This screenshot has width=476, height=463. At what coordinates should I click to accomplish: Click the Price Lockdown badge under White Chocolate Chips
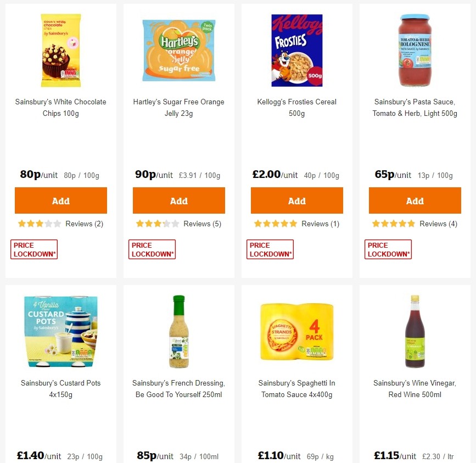point(33,249)
